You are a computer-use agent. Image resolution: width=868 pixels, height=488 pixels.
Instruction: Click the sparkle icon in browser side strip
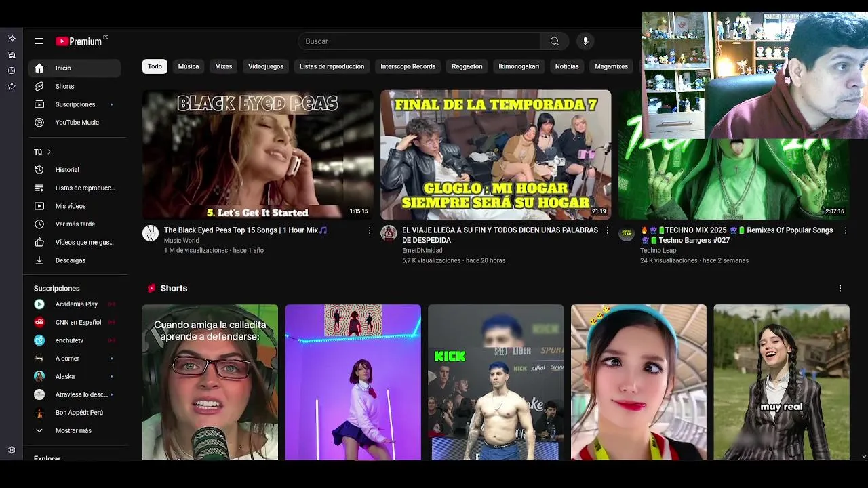[12, 39]
